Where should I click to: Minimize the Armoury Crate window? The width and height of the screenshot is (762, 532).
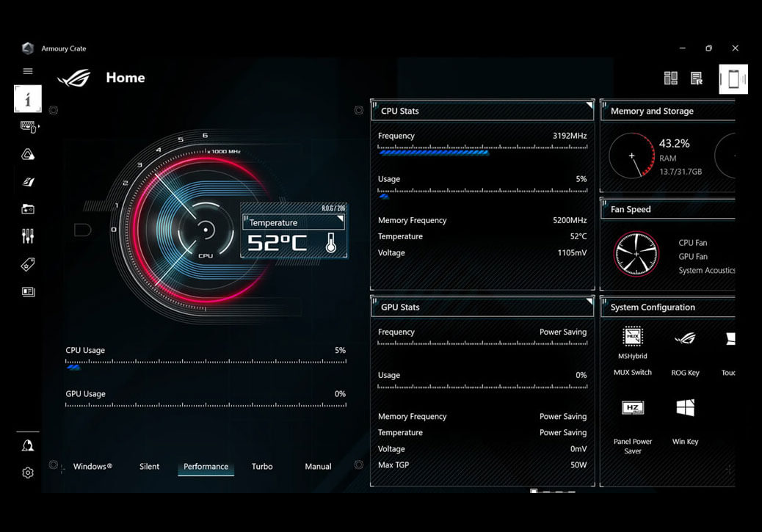point(682,48)
